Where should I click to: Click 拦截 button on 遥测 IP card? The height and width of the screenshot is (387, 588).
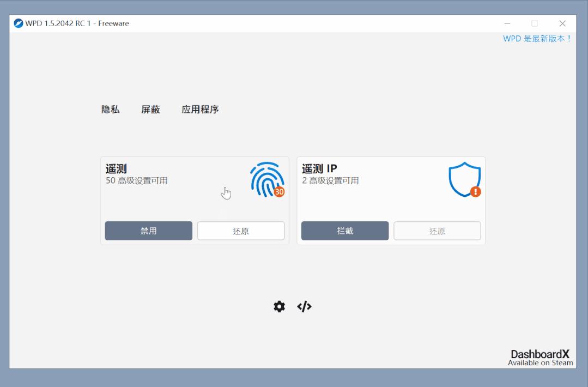345,231
